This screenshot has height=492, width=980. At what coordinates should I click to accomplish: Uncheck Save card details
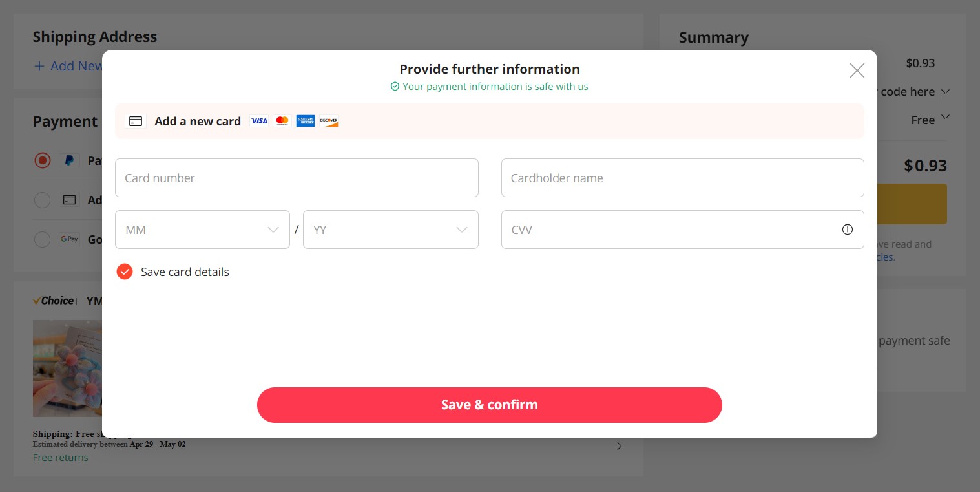point(125,272)
